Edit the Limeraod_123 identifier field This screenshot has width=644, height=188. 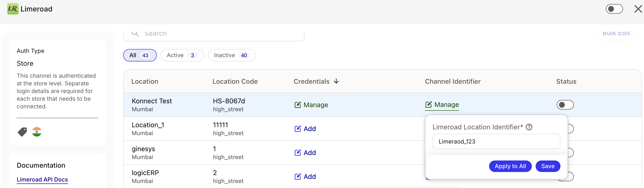coord(496,141)
